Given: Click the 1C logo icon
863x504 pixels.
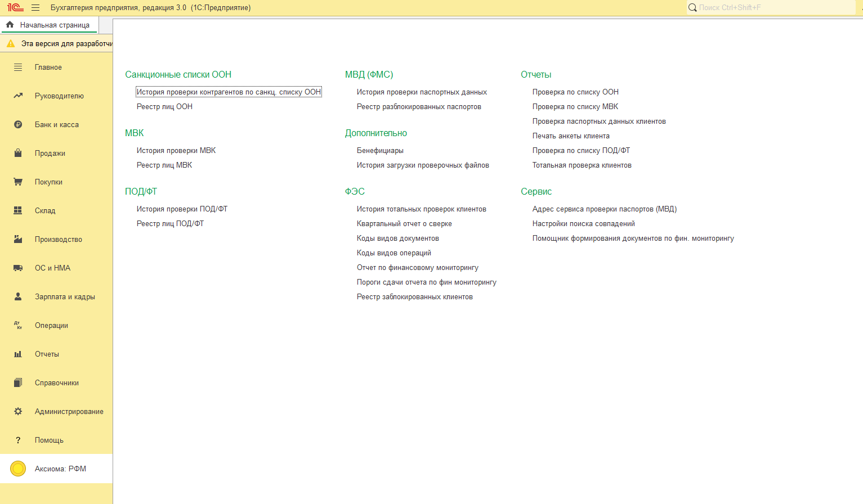Looking at the screenshot, I should pyautogui.click(x=15, y=8).
